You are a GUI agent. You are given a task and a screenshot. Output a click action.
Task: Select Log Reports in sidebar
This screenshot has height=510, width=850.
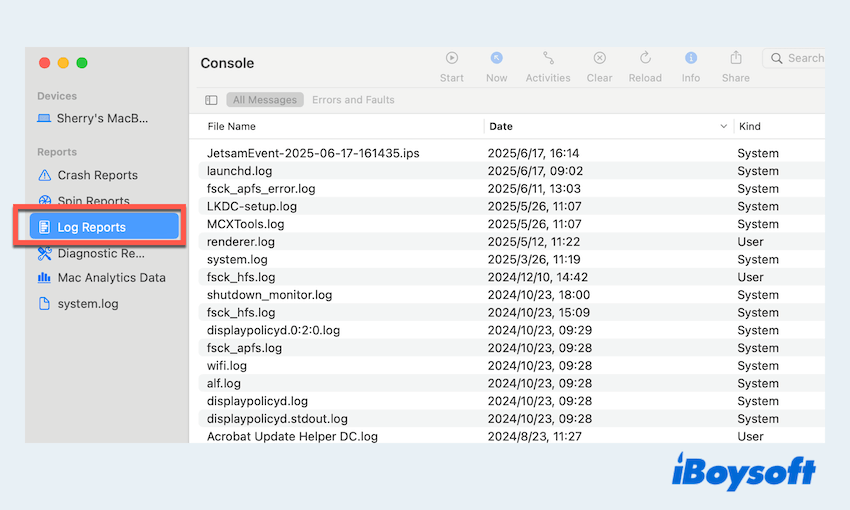[91, 227]
